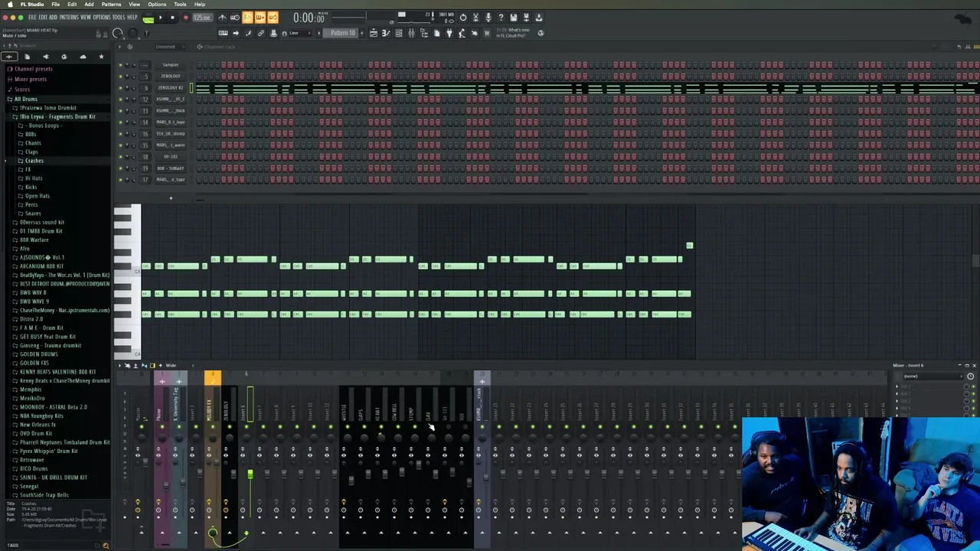Click the undo history icon
This screenshot has height=551, width=980.
462,18
